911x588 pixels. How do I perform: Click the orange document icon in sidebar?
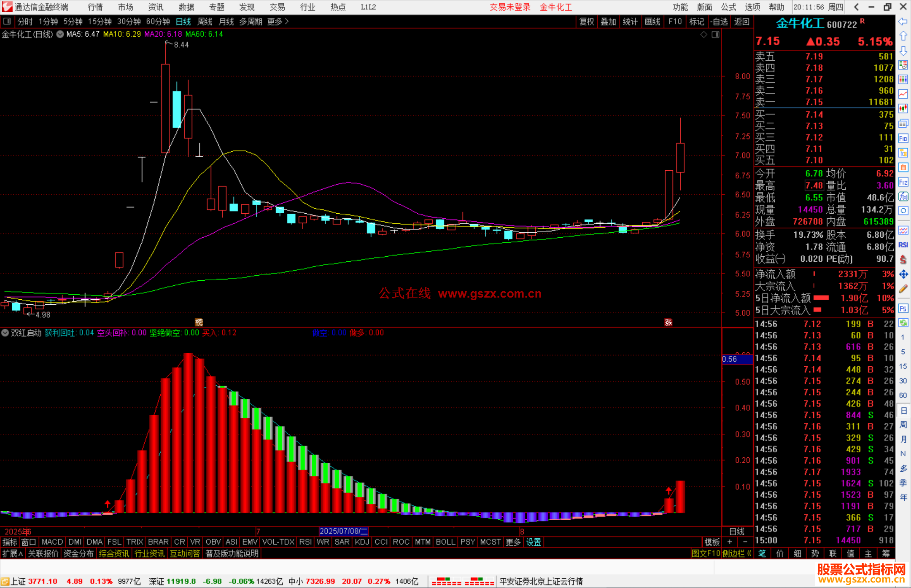(903, 167)
